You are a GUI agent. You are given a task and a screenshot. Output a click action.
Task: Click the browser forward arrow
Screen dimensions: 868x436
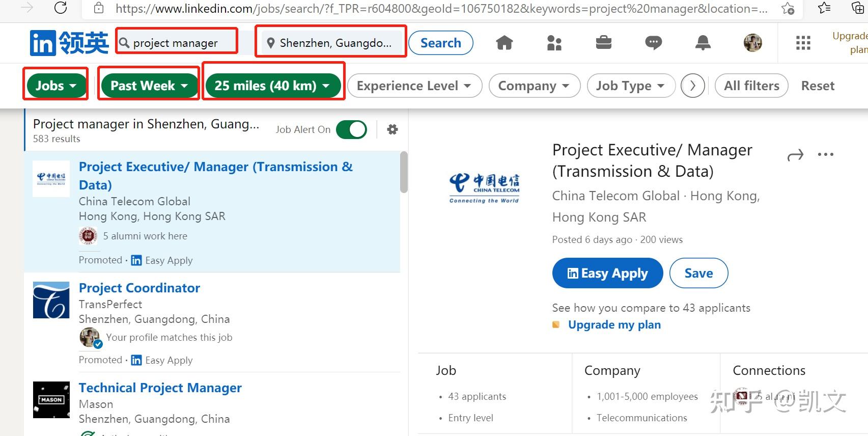click(x=27, y=7)
